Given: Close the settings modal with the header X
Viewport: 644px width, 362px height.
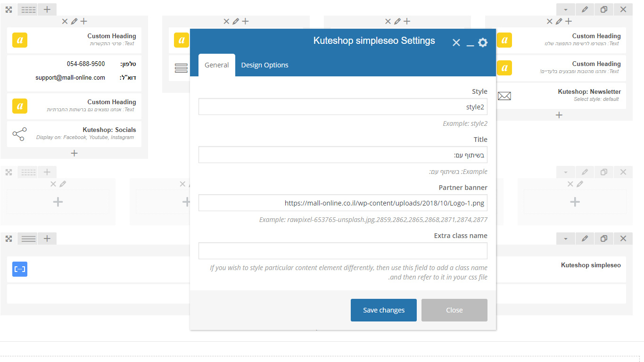Looking at the screenshot, I should pyautogui.click(x=456, y=42).
